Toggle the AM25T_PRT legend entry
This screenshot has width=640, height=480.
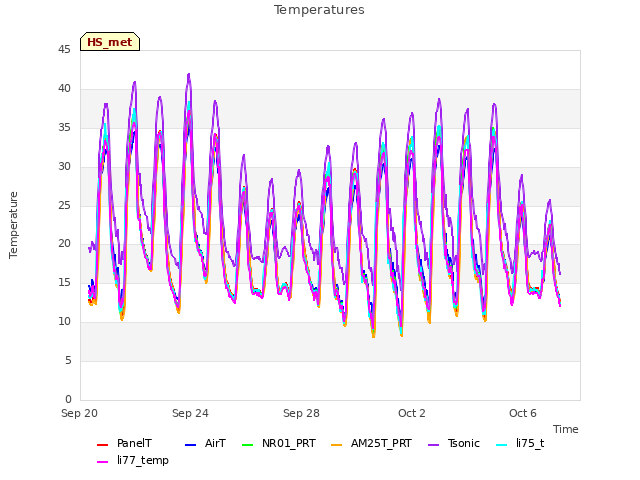click(x=371, y=444)
